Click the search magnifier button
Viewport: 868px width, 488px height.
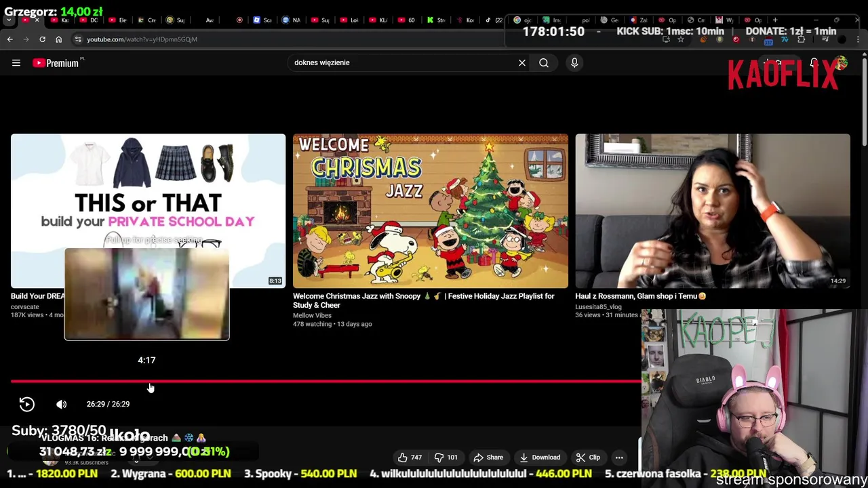tap(544, 62)
